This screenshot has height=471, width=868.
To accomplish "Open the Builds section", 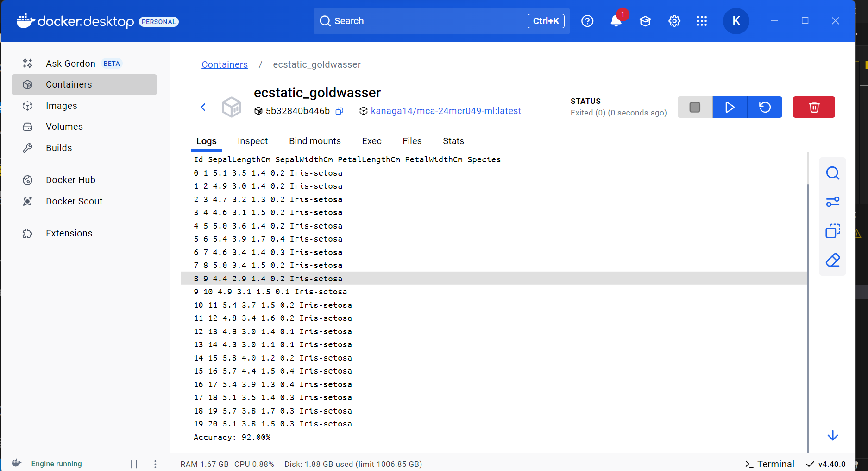I will (x=84, y=148).
